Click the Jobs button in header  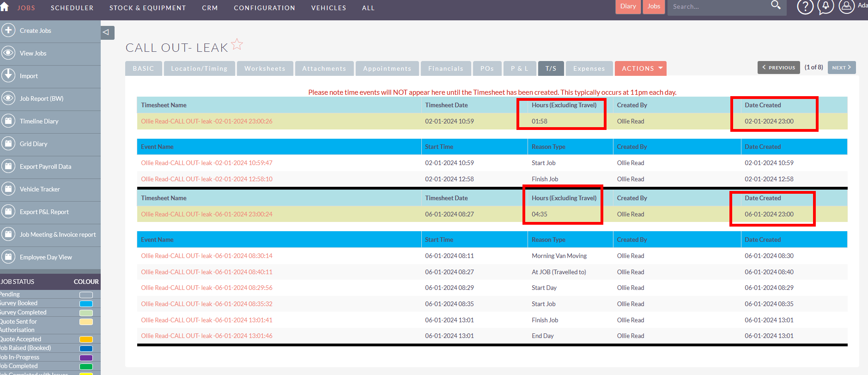pyautogui.click(x=654, y=6)
